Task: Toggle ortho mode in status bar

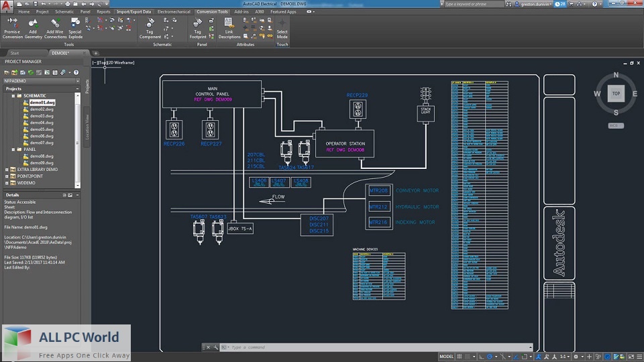Action: [x=482, y=356]
